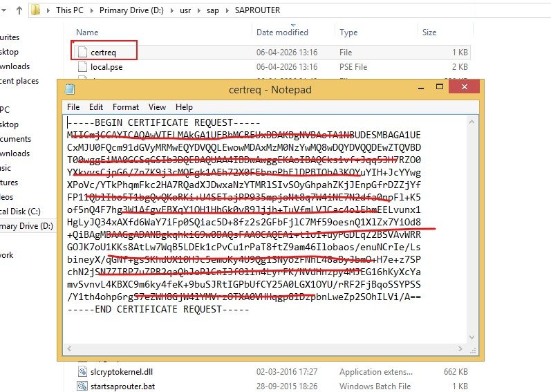Viewport: 551px width, 392px height.
Task: Click the BEGIN CERTIFICATE REQUEST line
Action: click(164, 122)
